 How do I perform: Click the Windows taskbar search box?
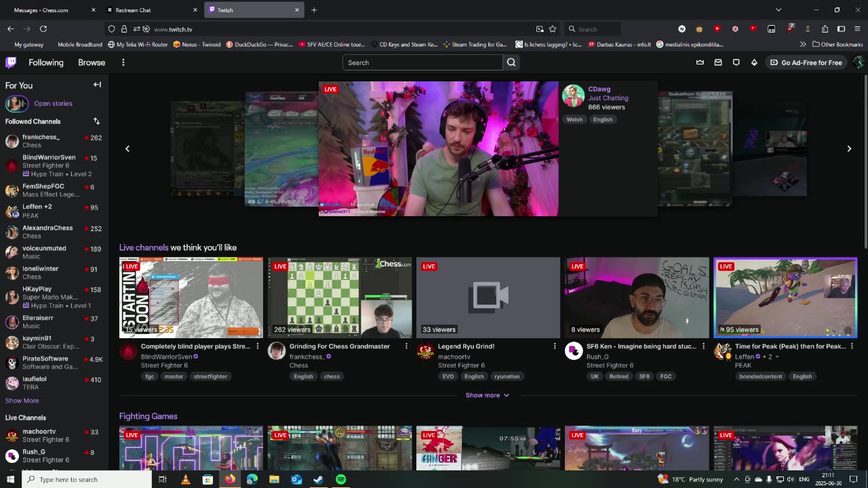tap(87, 479)
